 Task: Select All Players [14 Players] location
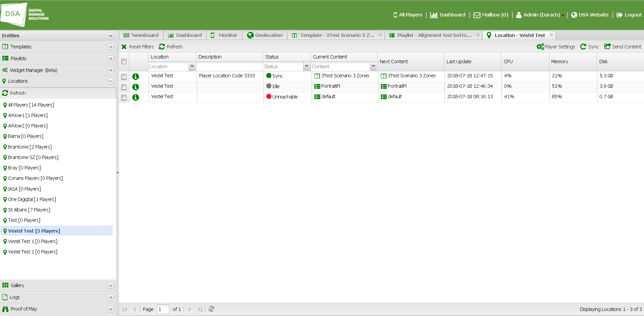tap(31, 105)
